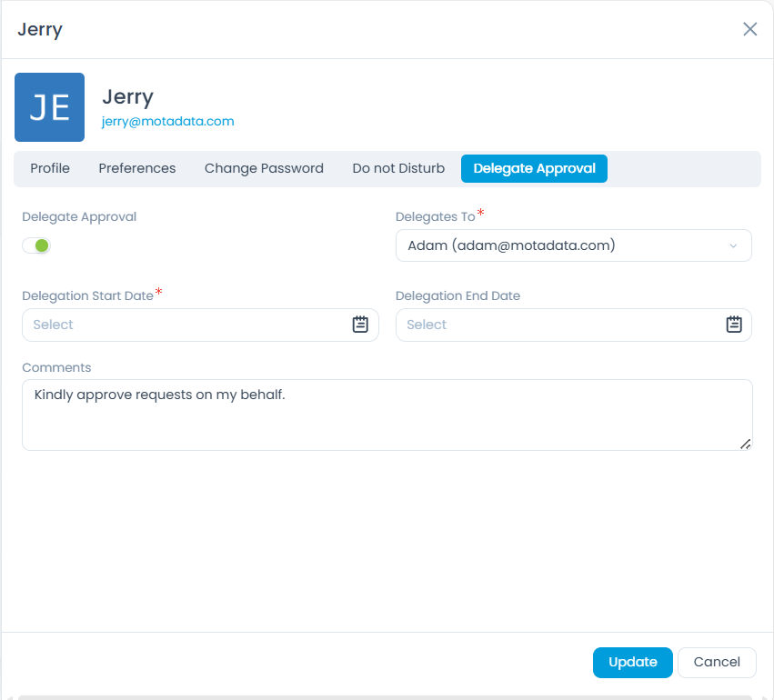Image resolution: width=774 pixels, height=700 pixels.
Task: Click the horizontal scrollbar at the bottom
Action: [x=387, y=696]
